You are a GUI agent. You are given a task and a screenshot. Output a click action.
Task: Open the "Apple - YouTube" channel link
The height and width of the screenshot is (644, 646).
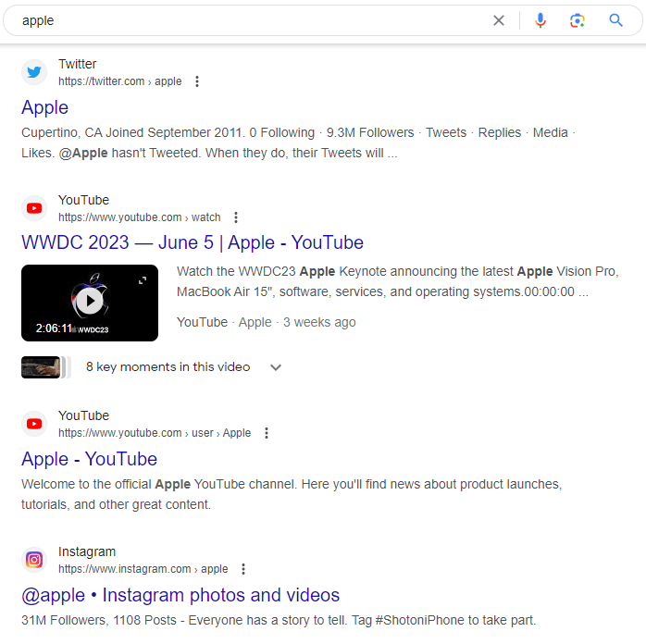[90, 459]
